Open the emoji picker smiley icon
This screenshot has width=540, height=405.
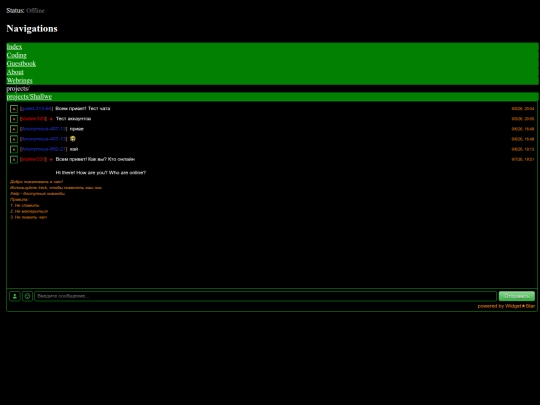click(x=27, y=296)
